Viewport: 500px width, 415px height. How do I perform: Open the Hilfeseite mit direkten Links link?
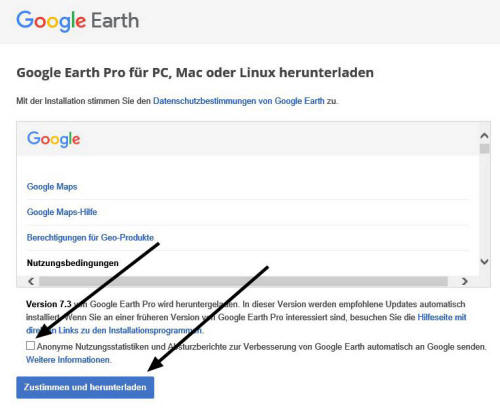click(246, 324)
